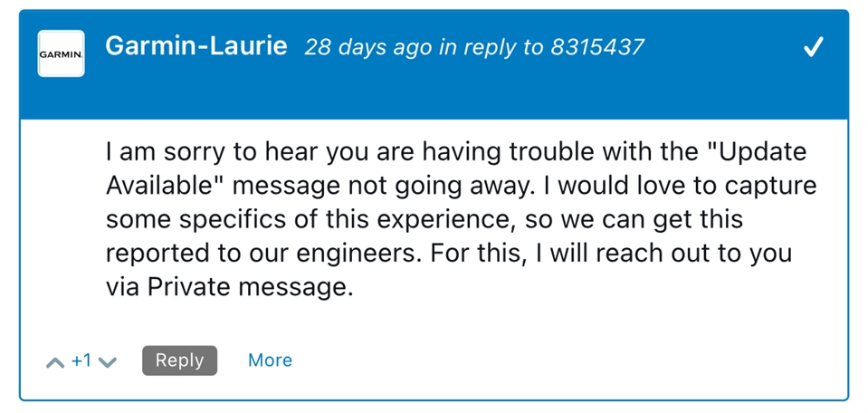Open the Garmin-Laurie user profile
The image size is (868, 413).
[x=196, y=46]
